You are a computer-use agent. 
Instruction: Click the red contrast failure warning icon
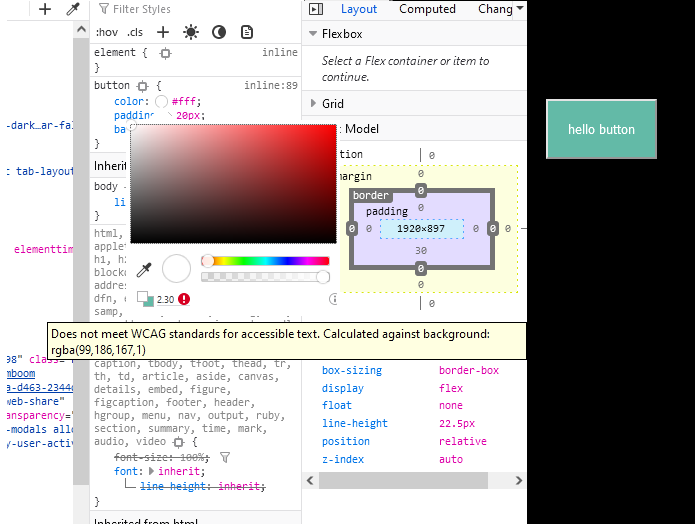coord(184,299)
